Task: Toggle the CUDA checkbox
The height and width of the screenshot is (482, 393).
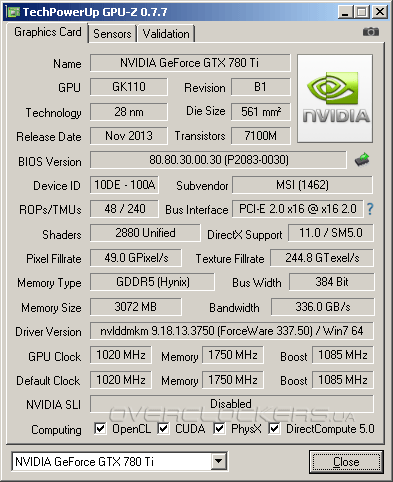Action: click(163, 428)
